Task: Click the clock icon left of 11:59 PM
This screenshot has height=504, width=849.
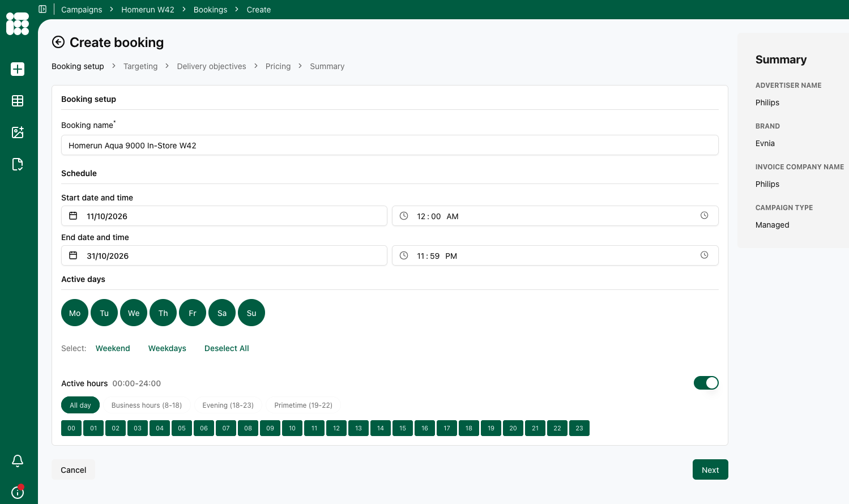Action: click(x=404, y=255)
